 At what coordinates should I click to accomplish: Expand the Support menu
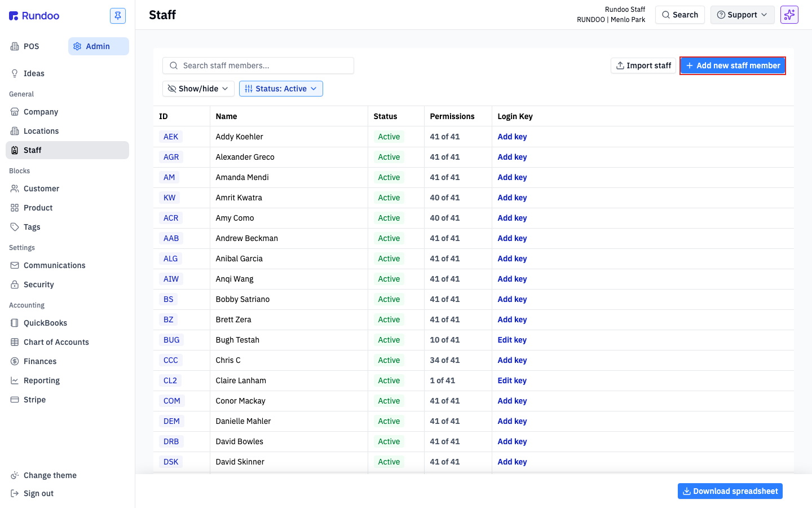[742, 15]
